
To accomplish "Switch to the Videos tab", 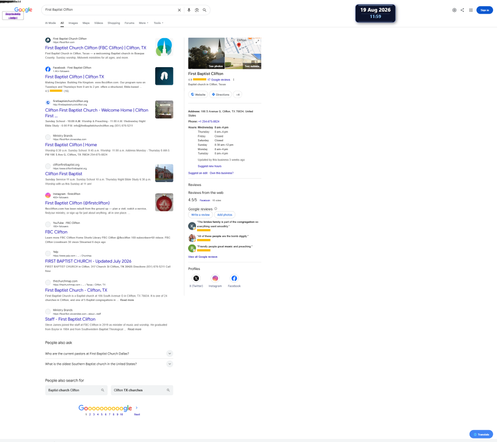I will click(x=99, y=23).
